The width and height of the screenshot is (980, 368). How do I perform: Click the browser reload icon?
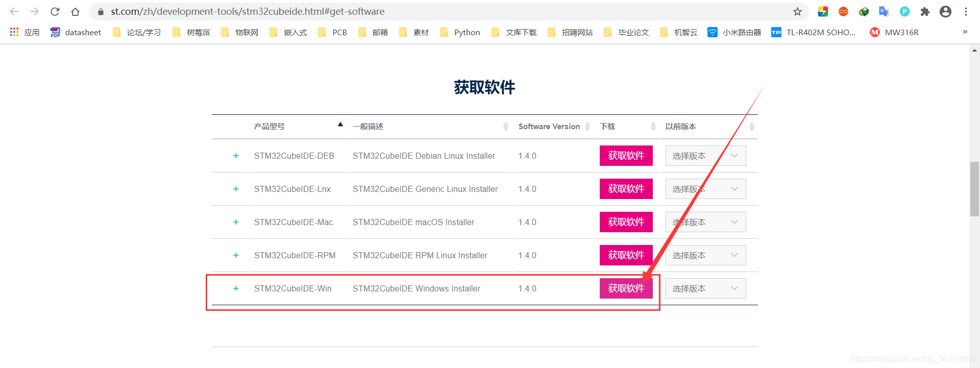coord(55,12)
